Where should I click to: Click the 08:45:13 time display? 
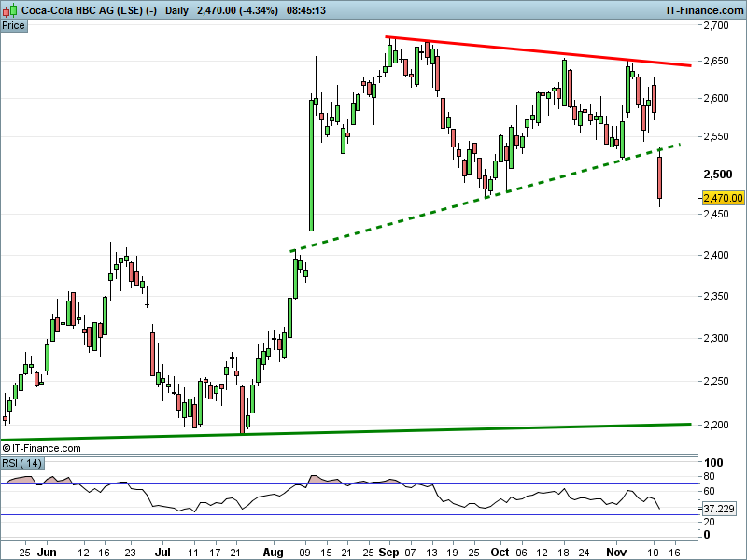point(306,10)
